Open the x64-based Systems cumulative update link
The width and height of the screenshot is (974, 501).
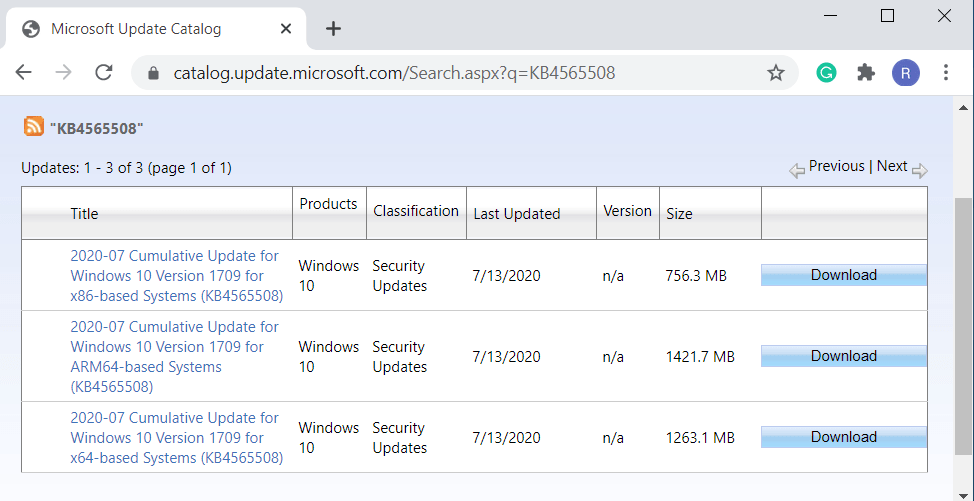click(x=176, y=438)
